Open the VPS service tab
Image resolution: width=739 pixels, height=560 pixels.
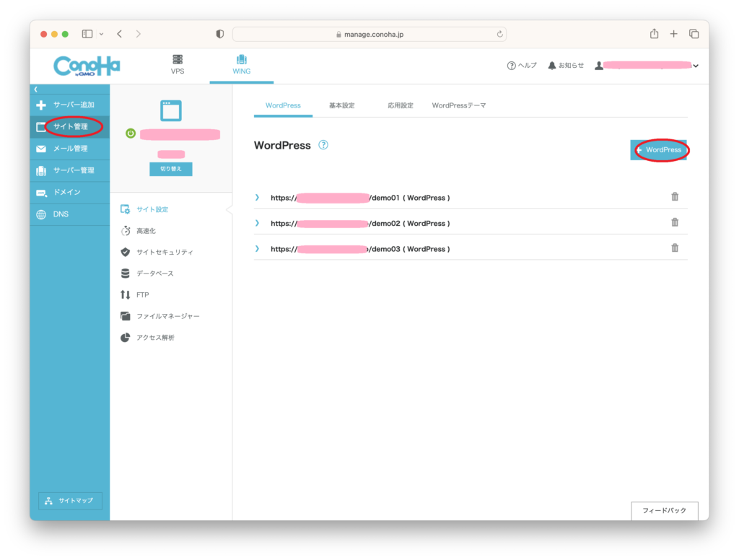pos(178,65)
